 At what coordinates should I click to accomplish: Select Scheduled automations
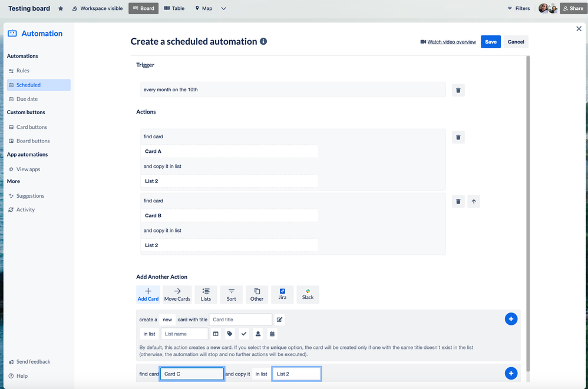pyautogui.click(x=39, y=85)
